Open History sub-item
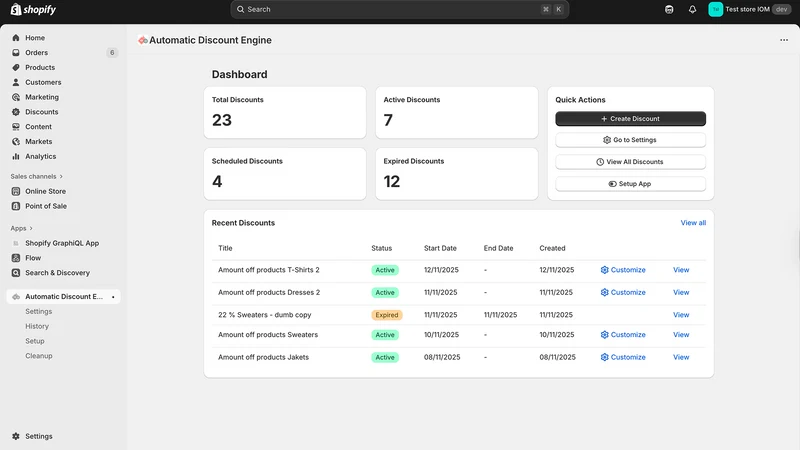The width and height of the screenshot is (800, 450). click(x=37, y=326)
